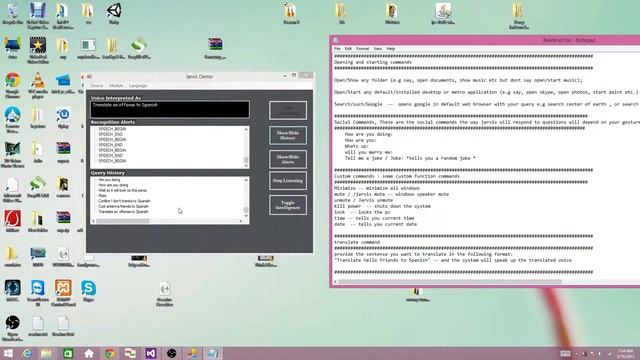
Task: Select "How are you doing" in Query History
Action: (113, 185)
